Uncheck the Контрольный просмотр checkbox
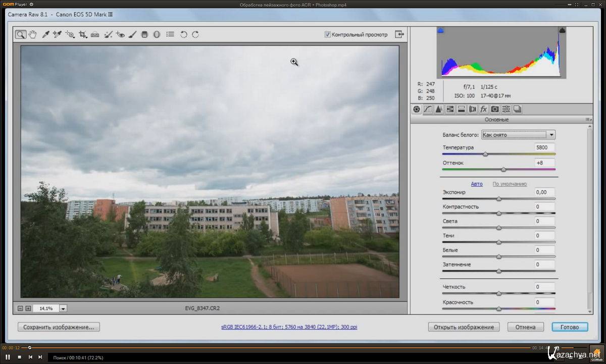 [328, 34]
